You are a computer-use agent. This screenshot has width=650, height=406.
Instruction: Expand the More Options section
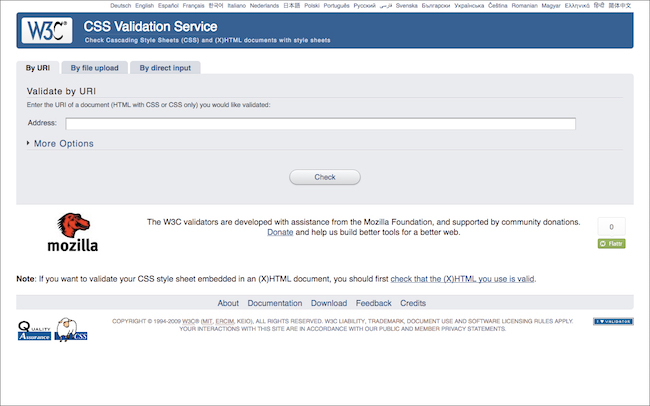pos(62,144)
